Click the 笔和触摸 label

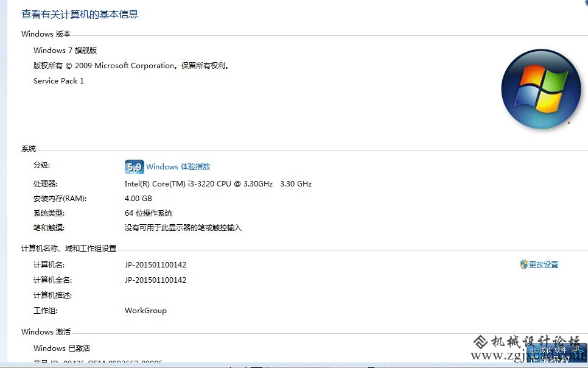pos(49,227)
